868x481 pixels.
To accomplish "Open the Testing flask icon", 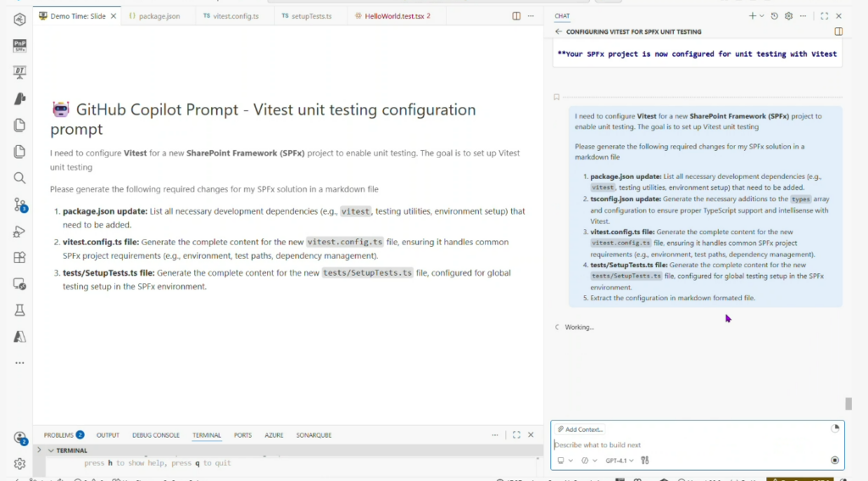I will (19, 310).
